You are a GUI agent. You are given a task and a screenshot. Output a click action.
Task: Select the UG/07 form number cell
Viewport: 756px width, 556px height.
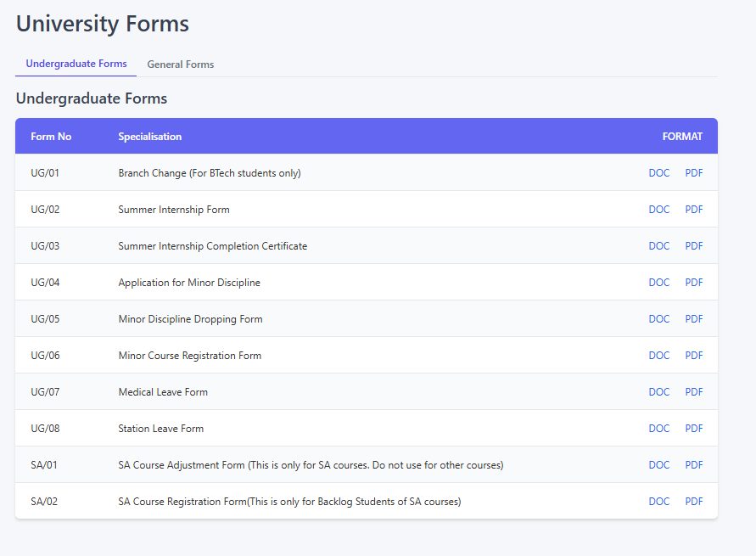point(45,392)
